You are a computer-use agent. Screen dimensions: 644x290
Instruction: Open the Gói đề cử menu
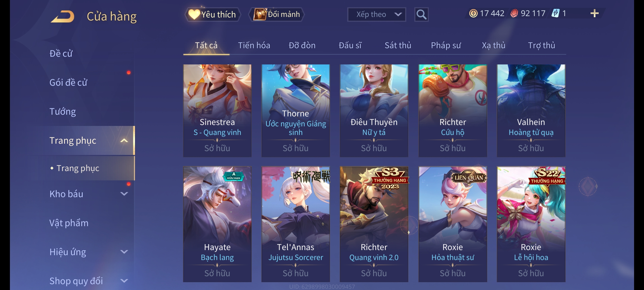[x=68, y=82]
